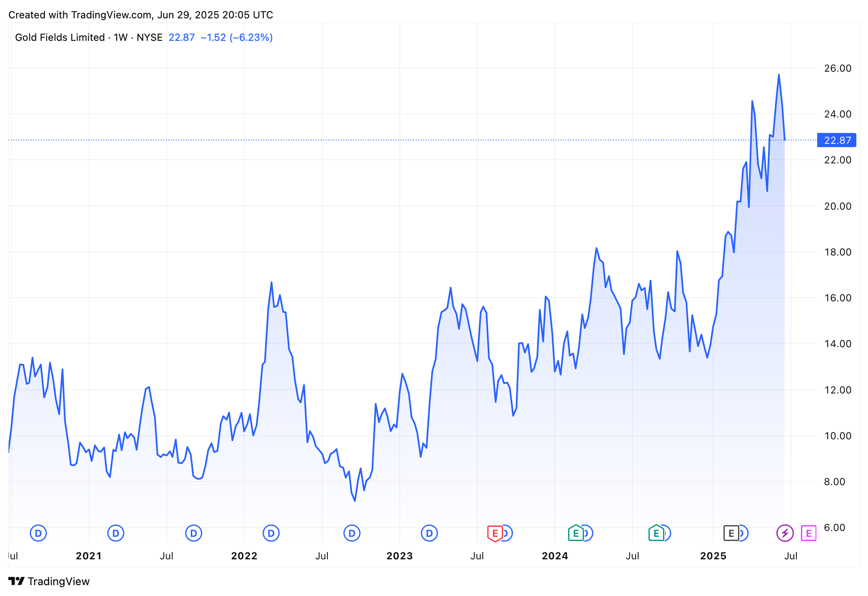Click the 20.00 price axis label
This screenshot has height=596, width=868.
[838, 206]
